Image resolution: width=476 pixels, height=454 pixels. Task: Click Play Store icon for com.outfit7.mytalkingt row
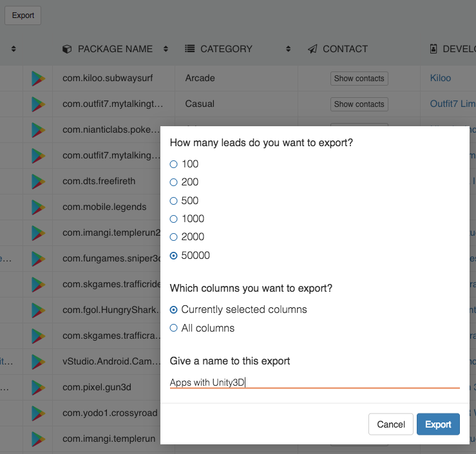38,104
